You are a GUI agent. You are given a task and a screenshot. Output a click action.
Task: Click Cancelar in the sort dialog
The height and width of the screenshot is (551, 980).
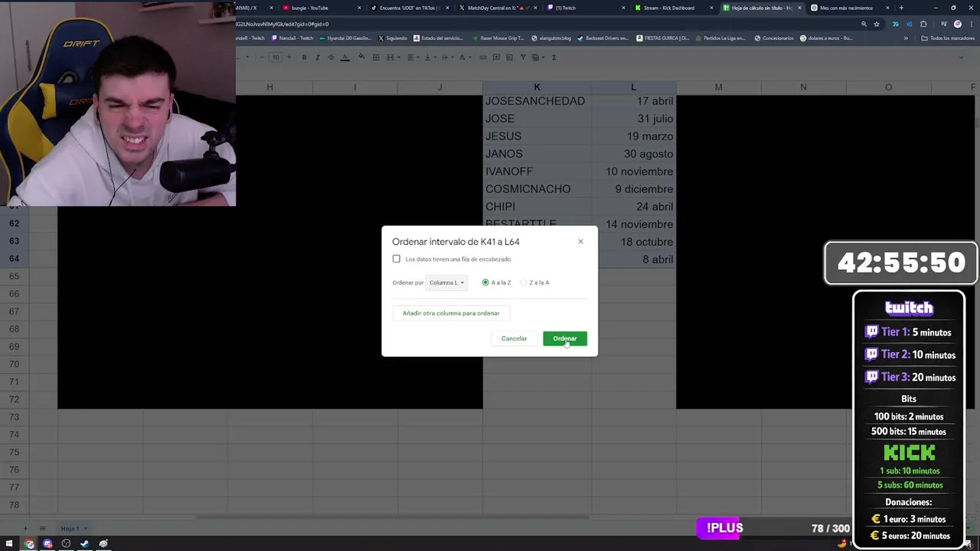point(514,338)
